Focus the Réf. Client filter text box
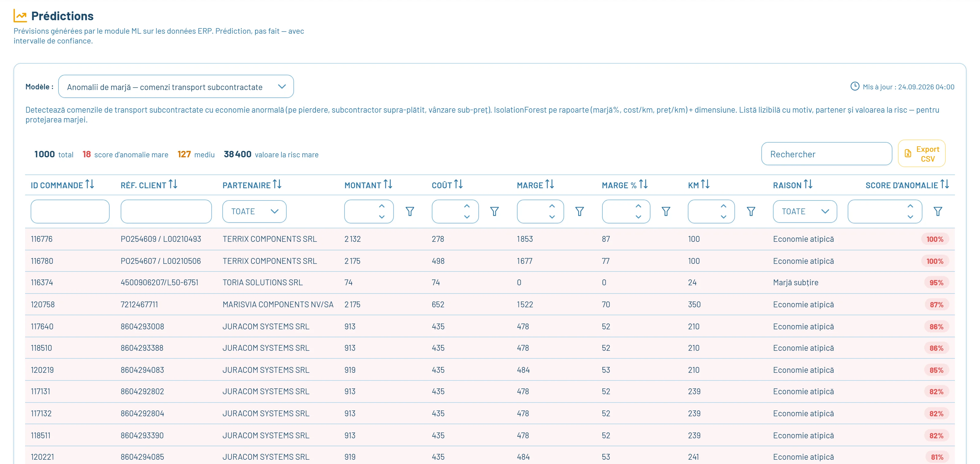 (166, 211)
